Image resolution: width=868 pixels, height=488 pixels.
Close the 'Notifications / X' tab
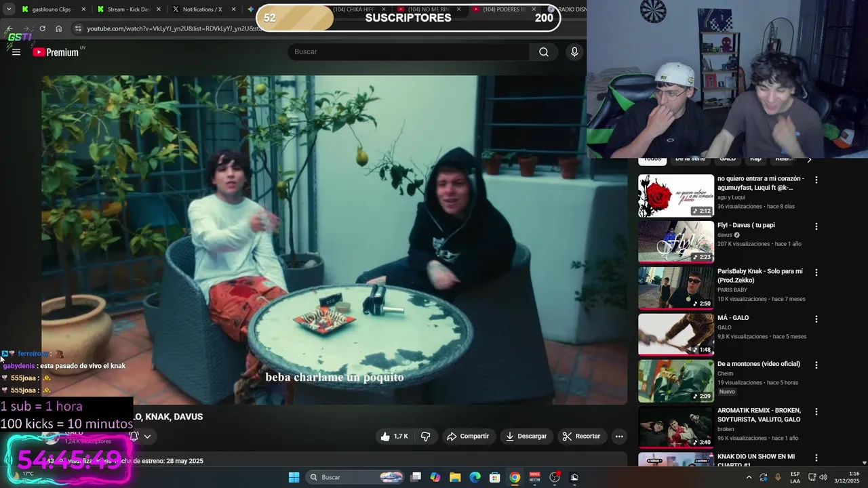pyautogui.click(x=233, y=9)
